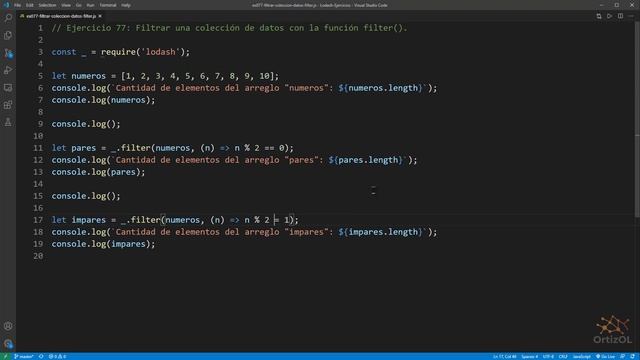Start Go Live server
640x360 pixels.
point(605,356)
